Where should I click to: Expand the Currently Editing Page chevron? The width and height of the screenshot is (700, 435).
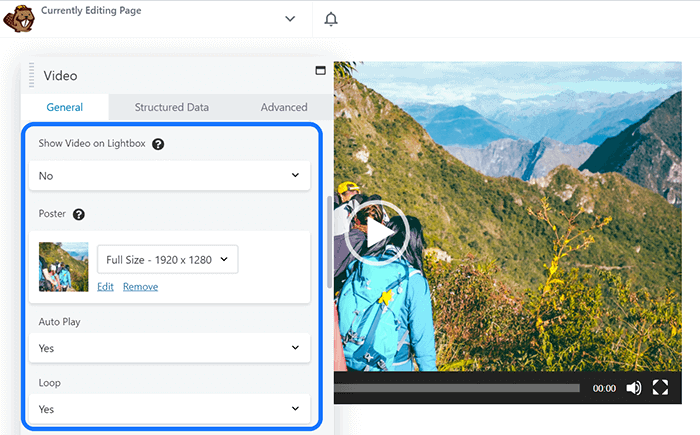[x=290, y=19]
